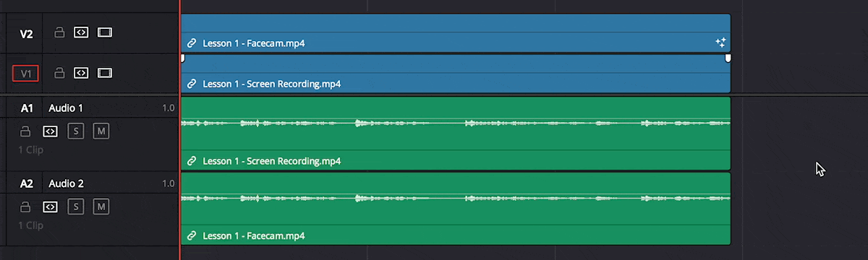This screenshot has height=260, width=868.
Task: Click left fade handle of V1 clip
Action: [183, 58]
